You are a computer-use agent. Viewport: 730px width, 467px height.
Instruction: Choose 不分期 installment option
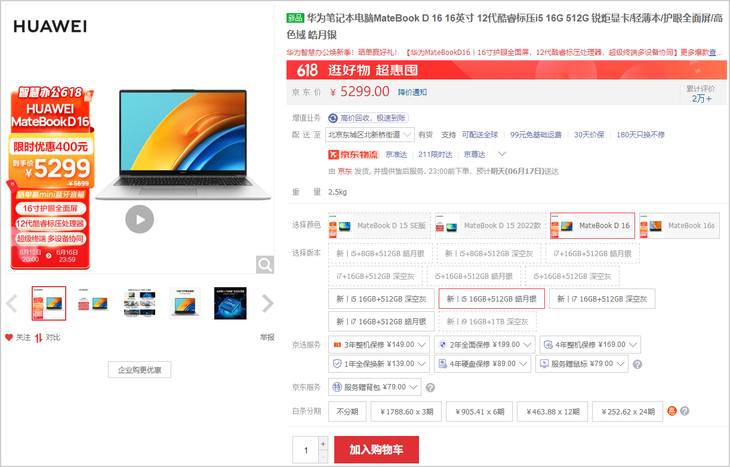tap(347, 411)
